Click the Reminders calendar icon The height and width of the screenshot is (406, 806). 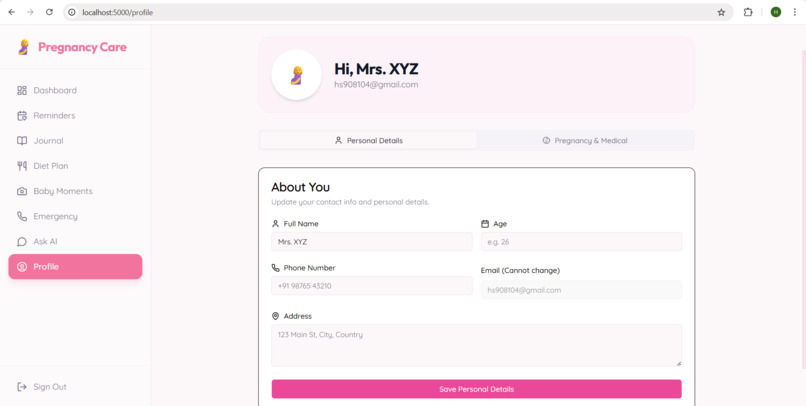tap(22, 116)
